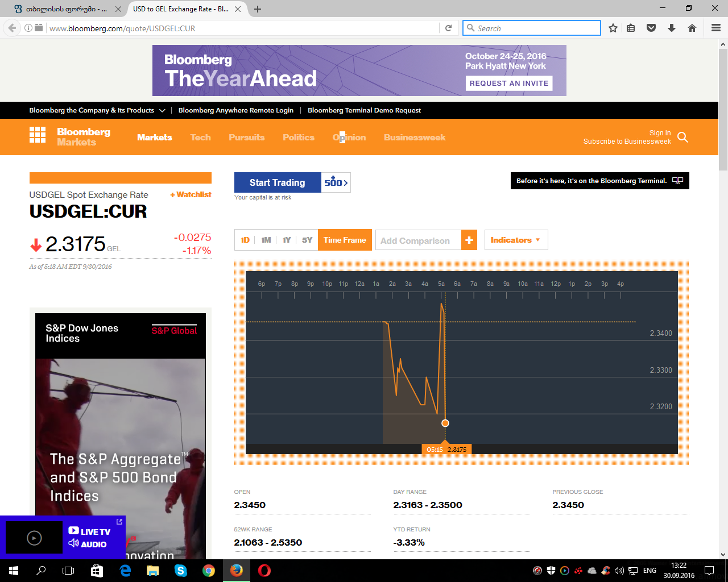Open the volume control in system tray
The height and width of the screenshot is (582, 728).
tap(619, 571)
